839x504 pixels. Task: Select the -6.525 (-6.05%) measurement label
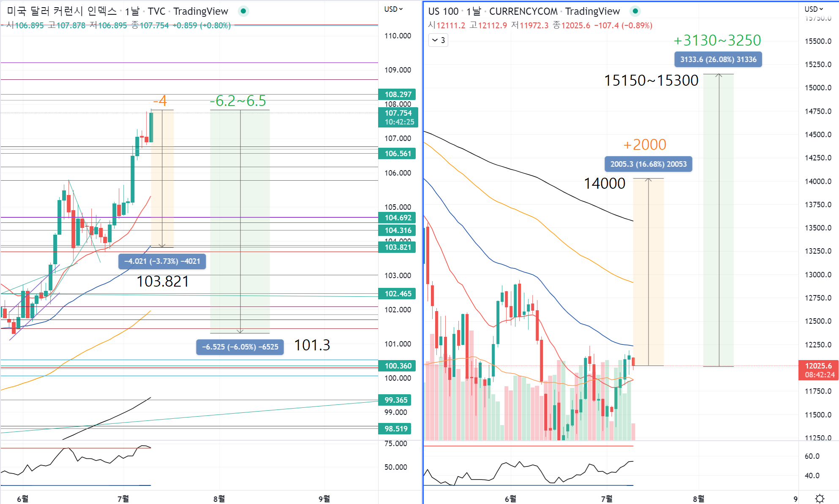pyautogui.click(x=240, y=347)
